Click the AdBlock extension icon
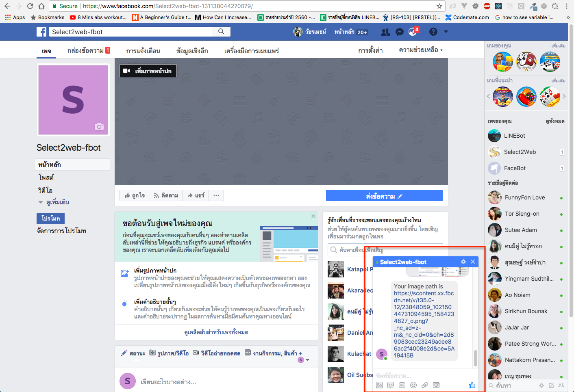Screen dimensions: 574x392 pos(487,6)
